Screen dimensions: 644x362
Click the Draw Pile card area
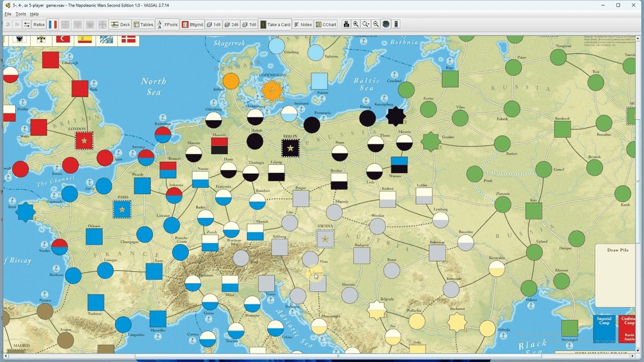coord(615,276)
